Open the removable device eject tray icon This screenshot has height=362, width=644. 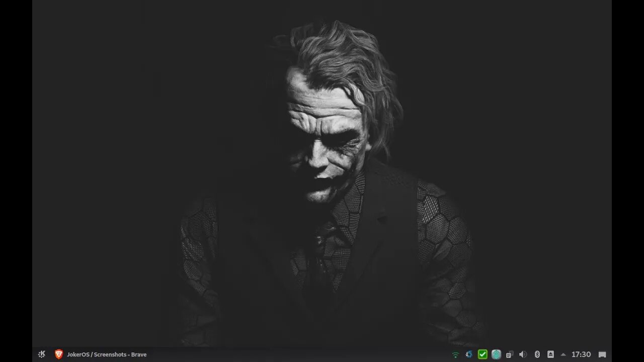550,354
